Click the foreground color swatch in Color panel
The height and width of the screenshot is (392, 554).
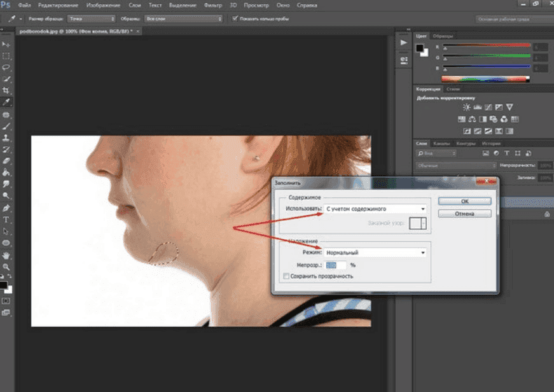pos(420,48)
